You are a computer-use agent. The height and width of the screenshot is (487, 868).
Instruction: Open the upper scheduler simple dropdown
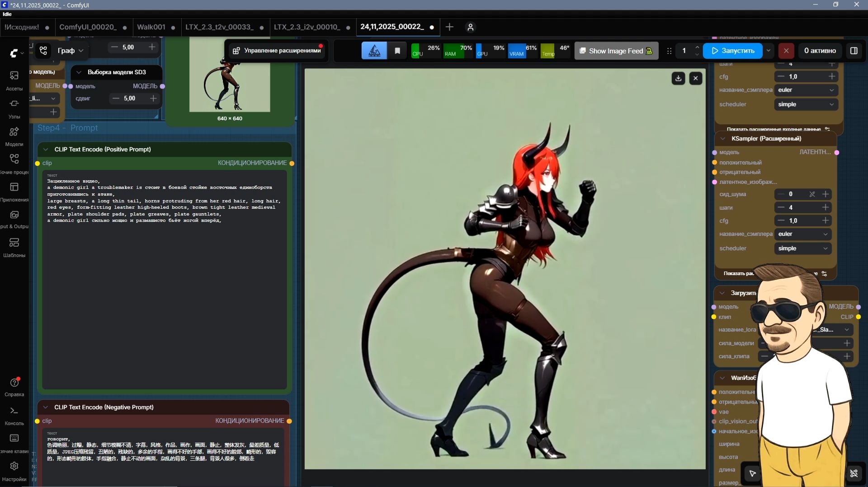[x=806, y=104]
